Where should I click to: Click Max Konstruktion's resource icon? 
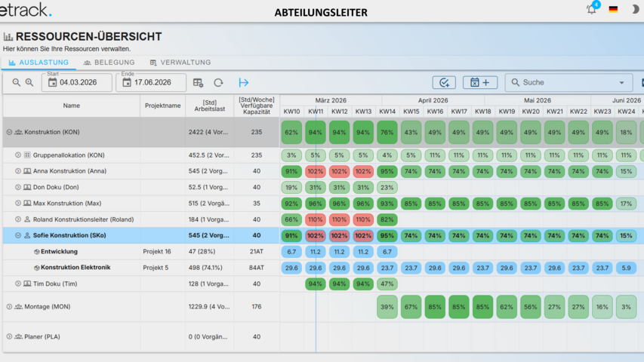coord(27,203)
